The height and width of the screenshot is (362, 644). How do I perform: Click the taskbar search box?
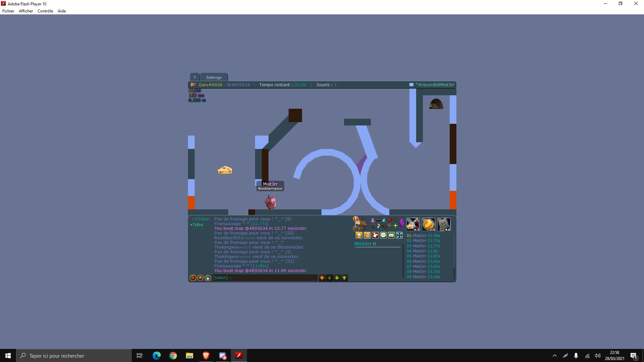pyautogui.click(x=74, y=356)
